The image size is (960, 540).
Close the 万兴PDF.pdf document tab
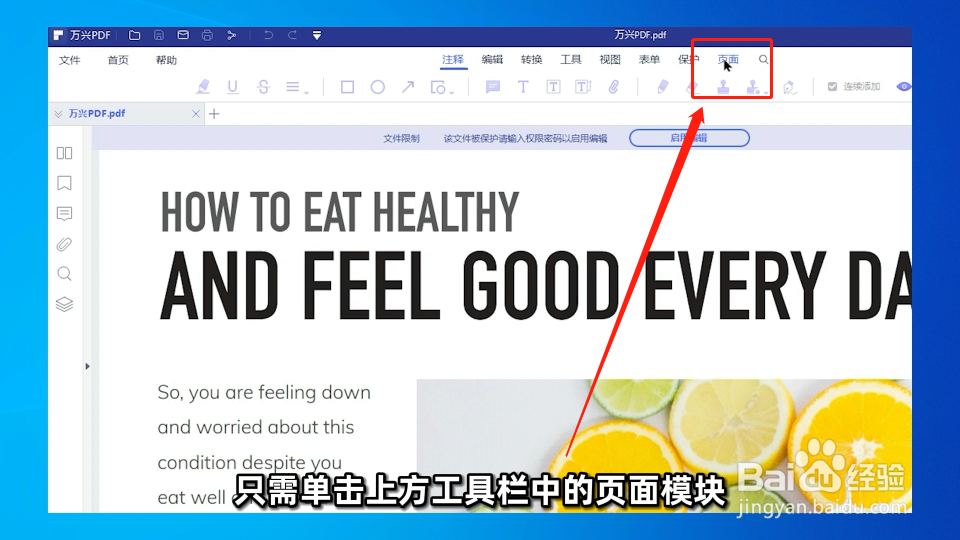click(196, 114)
